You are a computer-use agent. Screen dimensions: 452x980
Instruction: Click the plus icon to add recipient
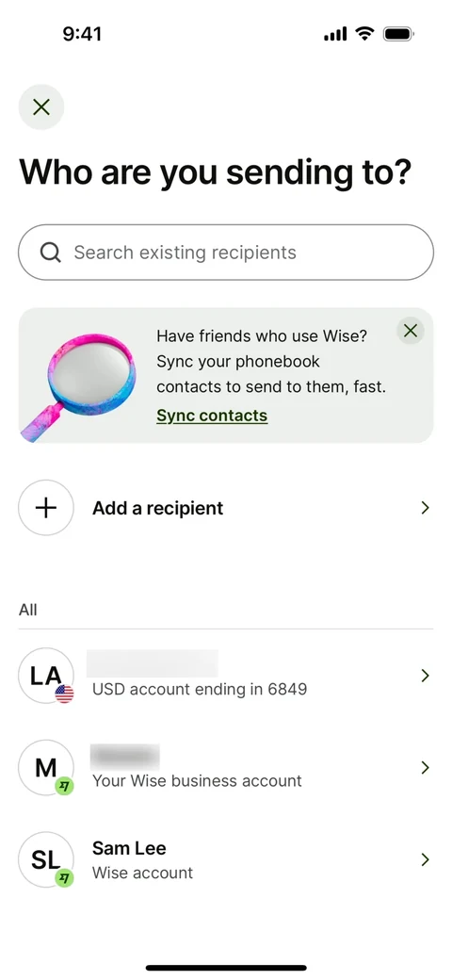pyautogui.click(x=46, y=508)
